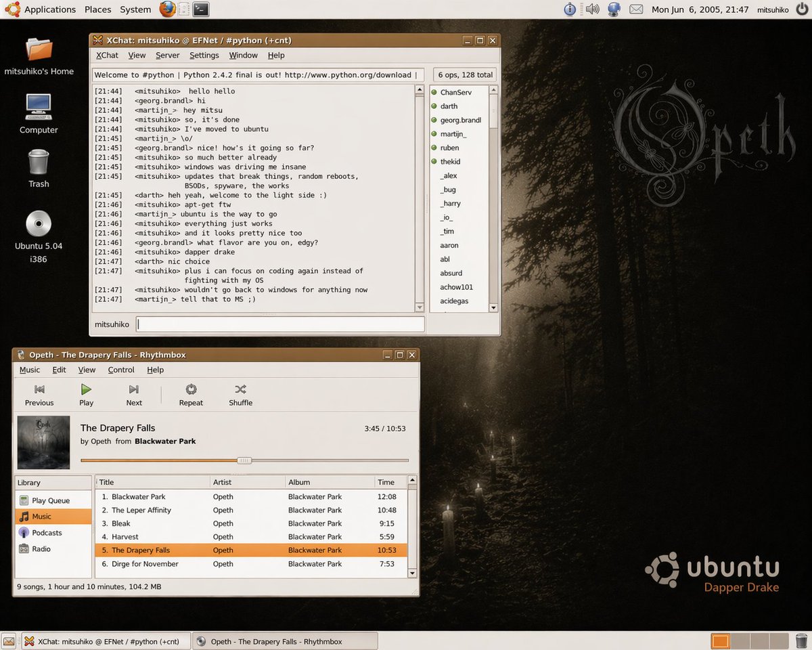The image size is (812, 650).
Task: Open XChat's View menu
Action: (137, 56)
